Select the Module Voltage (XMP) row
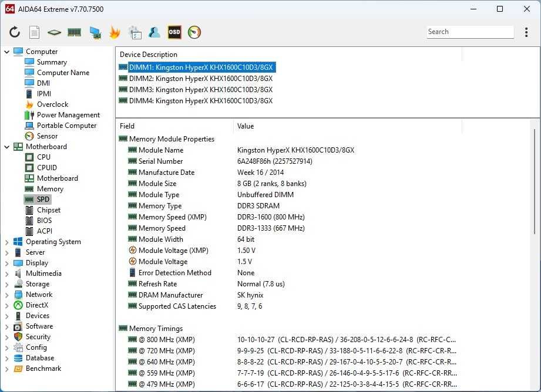The width and height of the screenshot is (541, 392). pos(288,251)
